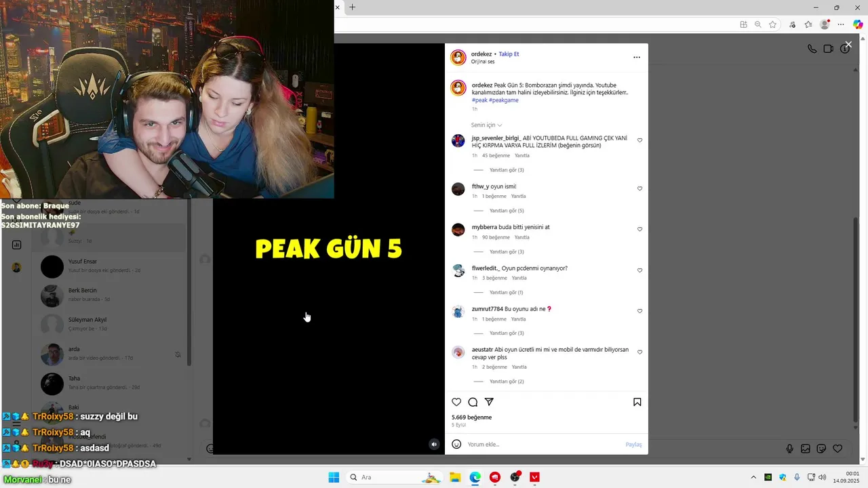Expand 'Yanıtları gör (2)' under aeustatr comment

(x=507, y=382)
